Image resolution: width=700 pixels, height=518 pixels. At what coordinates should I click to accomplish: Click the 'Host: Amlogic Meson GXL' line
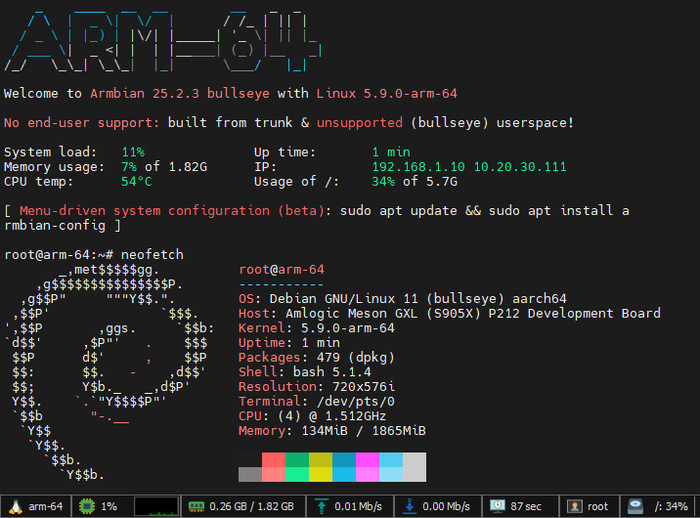click(450, 313)
